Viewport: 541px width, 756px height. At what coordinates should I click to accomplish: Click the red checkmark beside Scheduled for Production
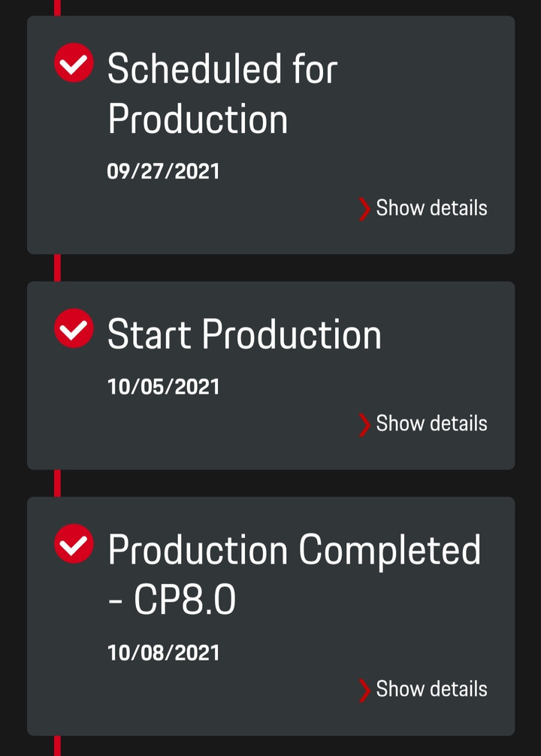[x=74, y=62]
